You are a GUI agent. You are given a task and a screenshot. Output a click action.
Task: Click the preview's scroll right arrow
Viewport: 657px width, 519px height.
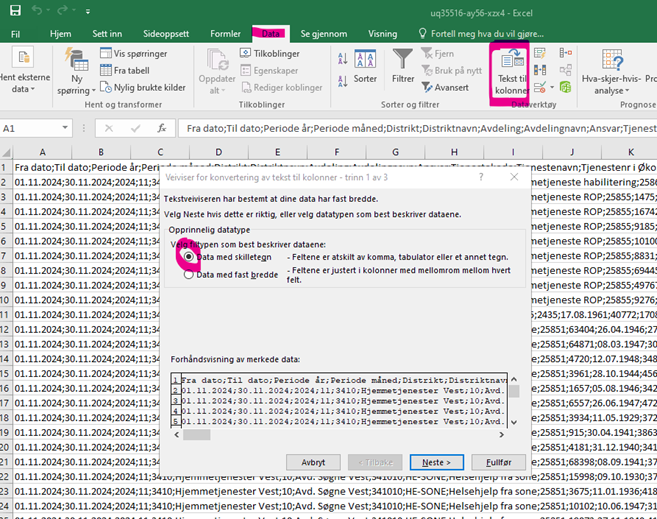tap(502, 434)
